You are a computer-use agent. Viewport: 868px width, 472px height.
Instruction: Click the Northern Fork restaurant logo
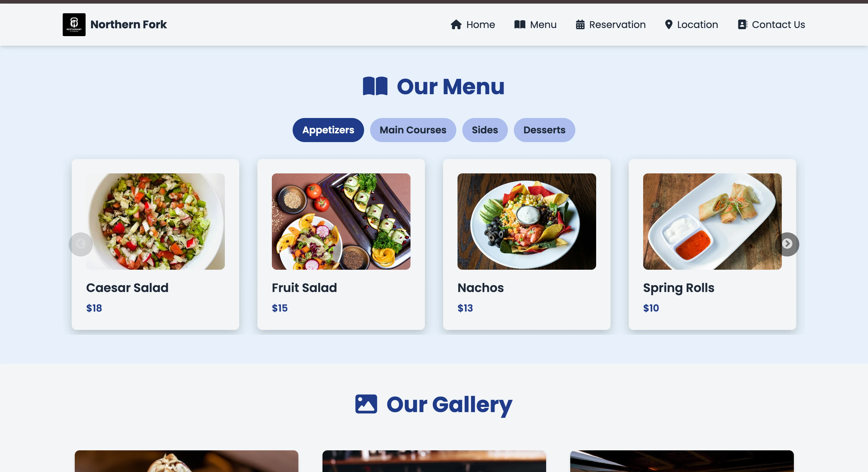click(74, 25)
